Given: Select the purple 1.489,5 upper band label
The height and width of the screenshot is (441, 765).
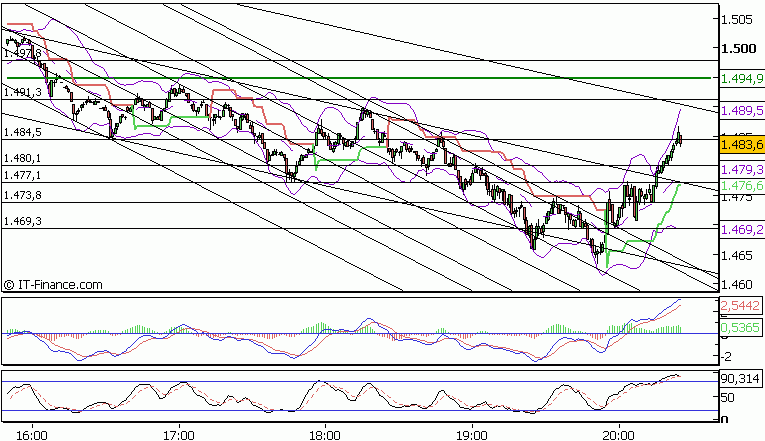Looking at the screenshot, I should tap(741, 110).
